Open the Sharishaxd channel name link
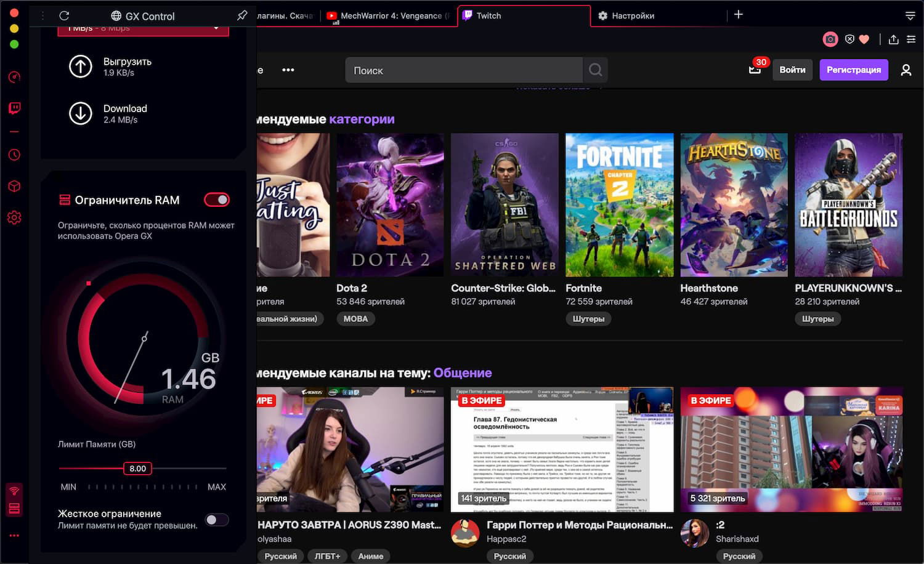The width and height of the screenshot is (924, 564). [x=737, y=539]
